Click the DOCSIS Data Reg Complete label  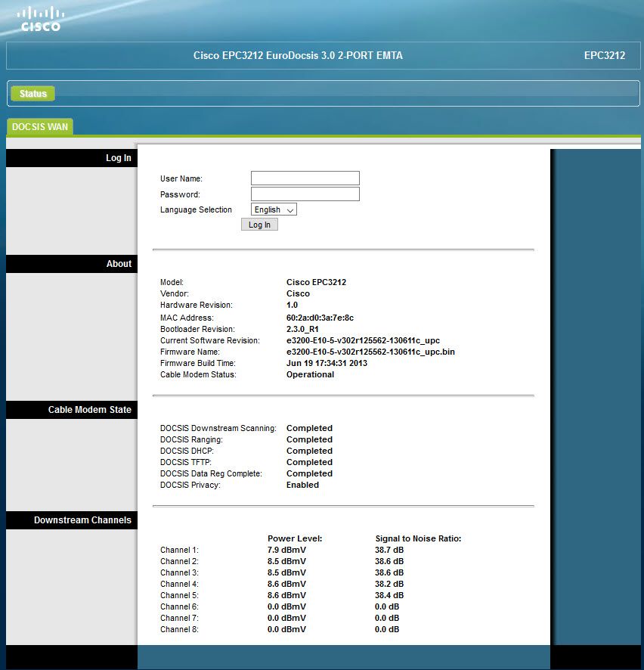211,473
